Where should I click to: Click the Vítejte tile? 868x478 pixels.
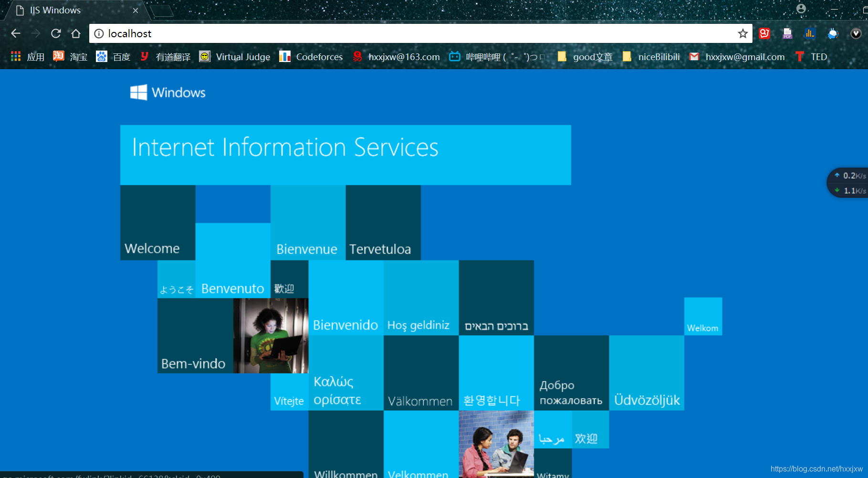click(x=289, y=392)
